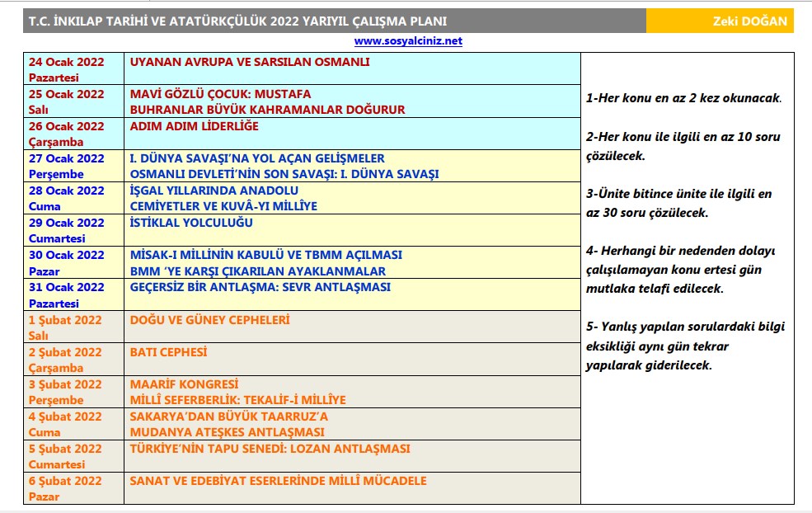Image resolution: width=812 pixels, height=513 pixels.
Task: Click the ADIM ADIM LİDERLİĞE topic
Action: coord(195,126)
